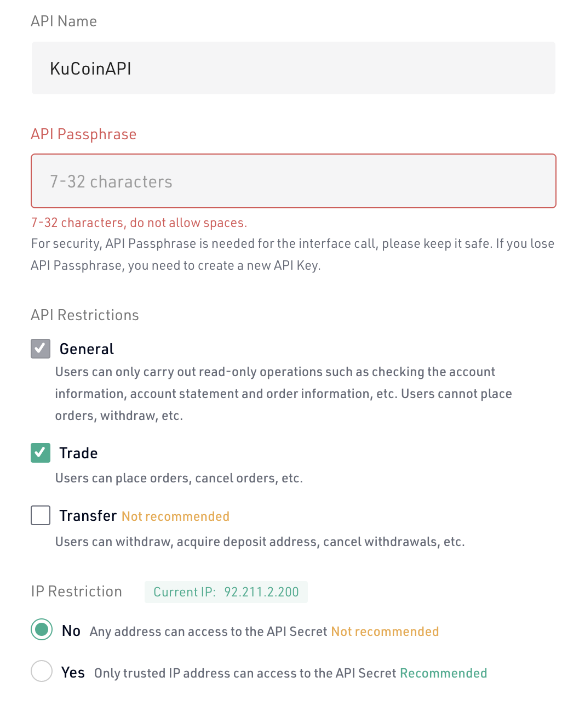Click the red 7-32 characters error message
Viewport: 585px width, 728px height.
pyautogui.click(x=139, y=223)
